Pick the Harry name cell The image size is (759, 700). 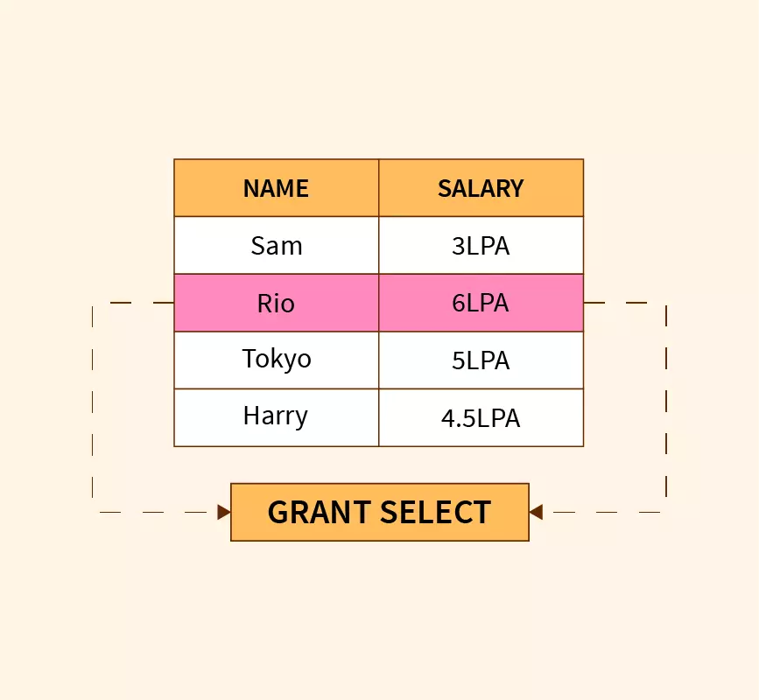click(276, 417)
